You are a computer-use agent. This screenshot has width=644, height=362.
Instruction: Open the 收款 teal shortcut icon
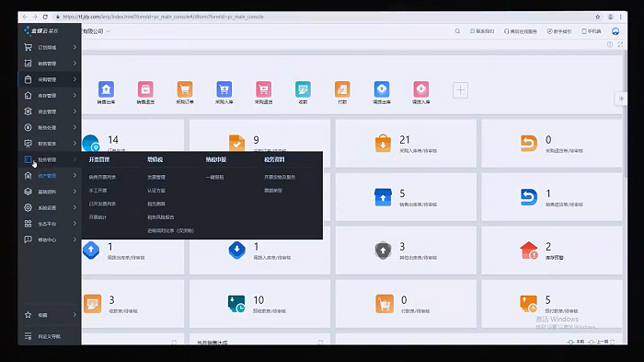coord(303,89)
